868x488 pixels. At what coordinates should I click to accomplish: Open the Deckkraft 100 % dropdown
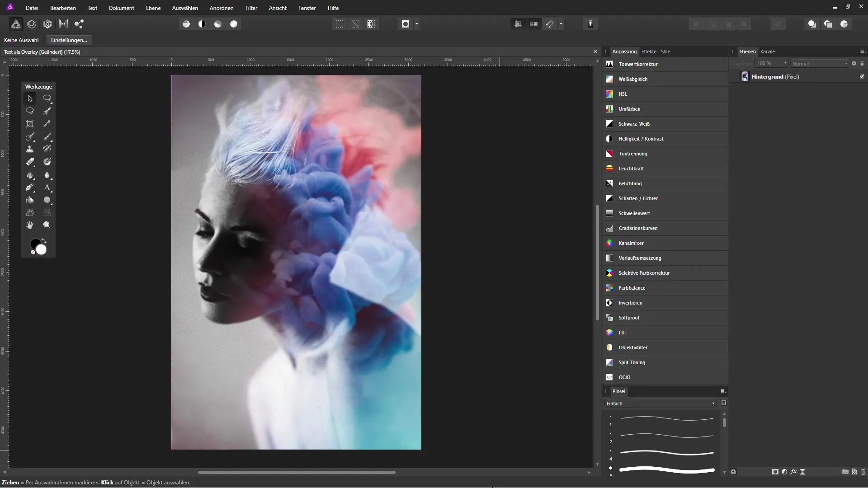772,63
